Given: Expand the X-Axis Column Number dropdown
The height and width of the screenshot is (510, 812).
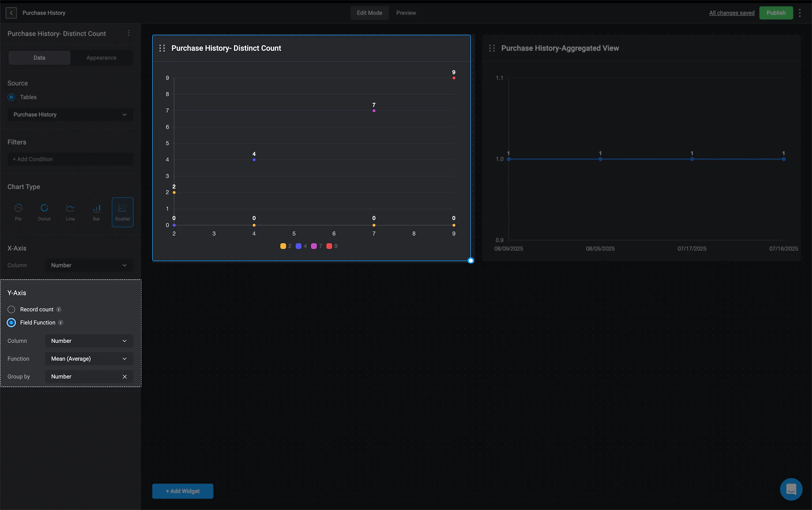Looking at the screenshot, I should tap(89, 265).
